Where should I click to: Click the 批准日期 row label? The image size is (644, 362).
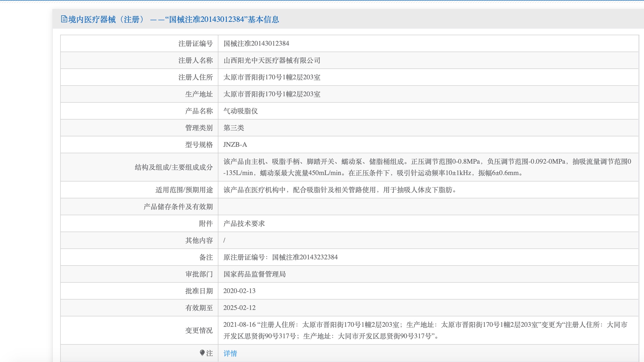(x=199, y=291)
